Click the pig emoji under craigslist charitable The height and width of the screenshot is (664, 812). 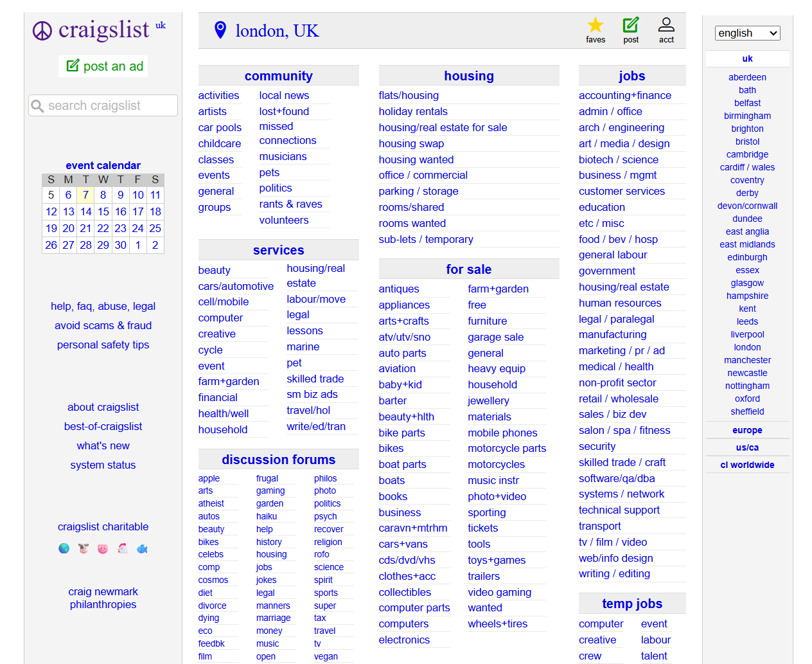[x=103, y=548]
